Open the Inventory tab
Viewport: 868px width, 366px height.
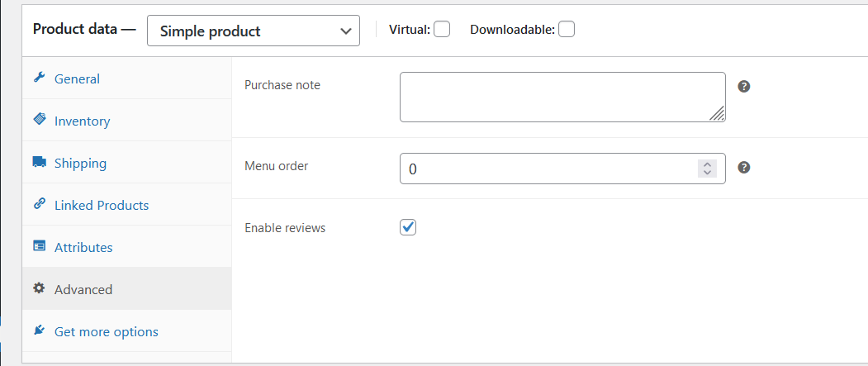(x=82, y=121)
